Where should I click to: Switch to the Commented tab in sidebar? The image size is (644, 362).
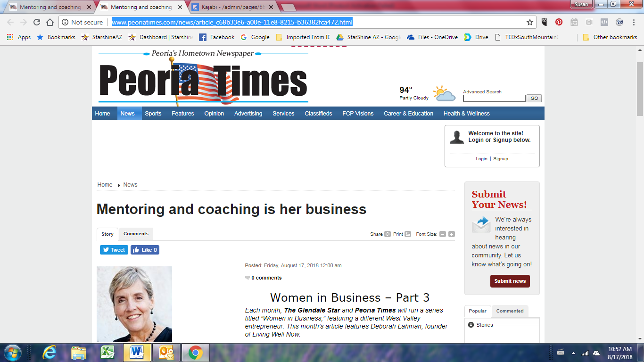[510, 311]
